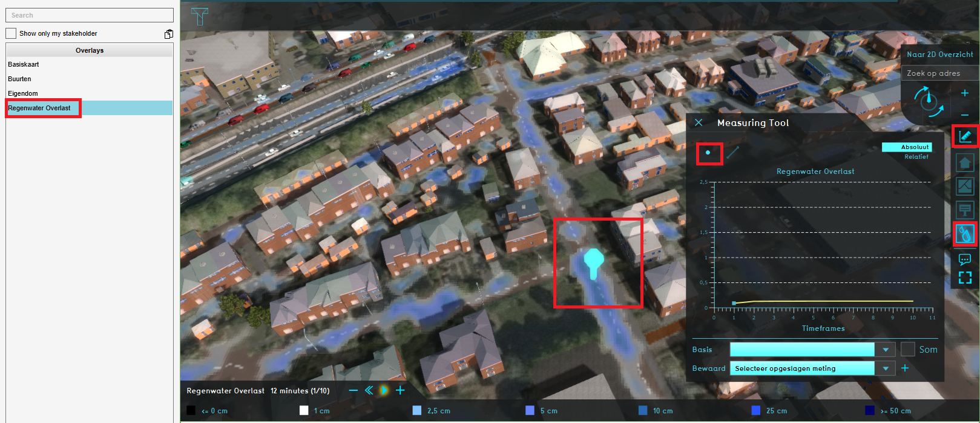Viewport: 980px width, 423px height.
Task: Check the Som checkbox
Action: point(907,349)
